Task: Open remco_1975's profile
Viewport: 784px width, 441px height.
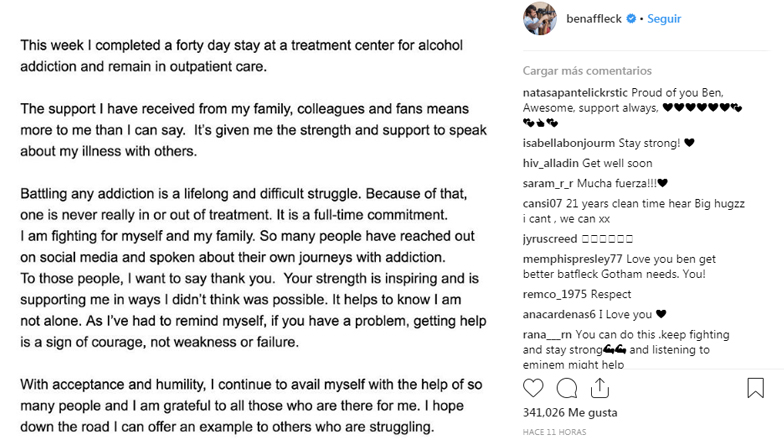Action: click(555, 294)
